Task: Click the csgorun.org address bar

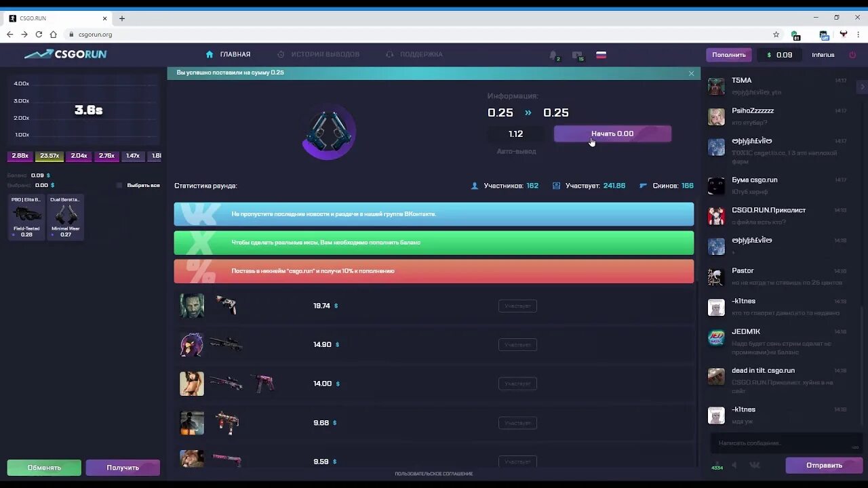Action: [420, 35]
